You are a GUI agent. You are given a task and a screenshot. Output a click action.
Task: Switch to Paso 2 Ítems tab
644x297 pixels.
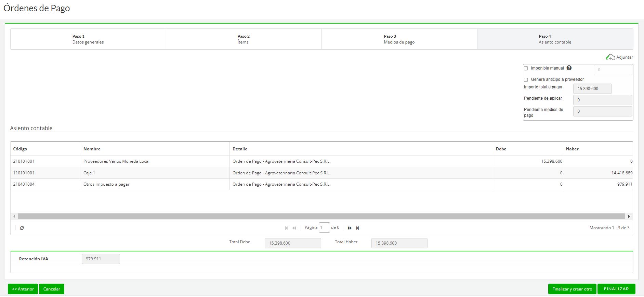[x=244, y=39]
